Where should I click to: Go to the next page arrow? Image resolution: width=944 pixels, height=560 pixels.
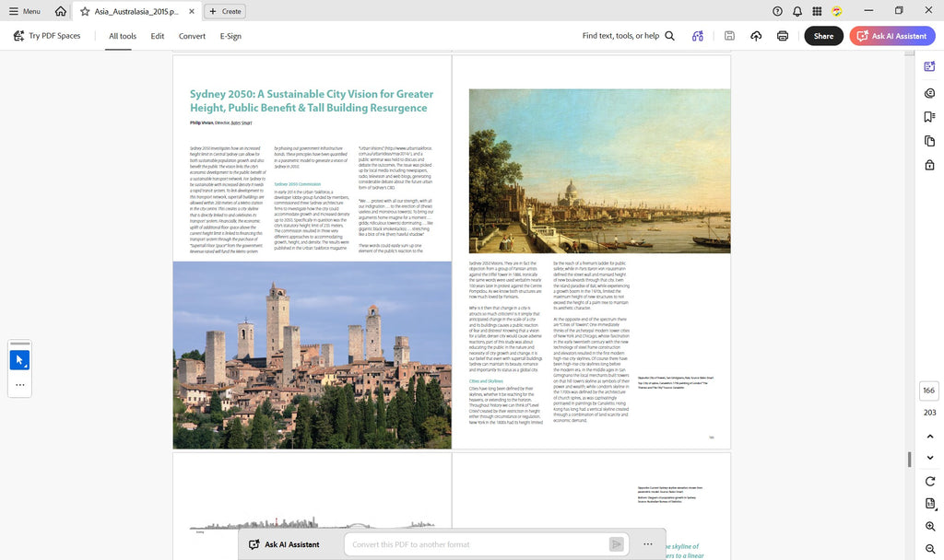coord(930,458)
